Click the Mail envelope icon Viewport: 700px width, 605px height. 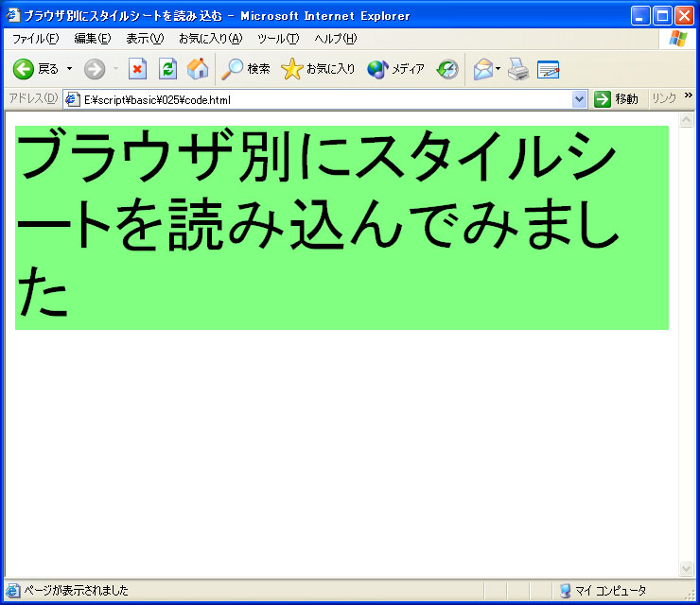tap(483, 69)
